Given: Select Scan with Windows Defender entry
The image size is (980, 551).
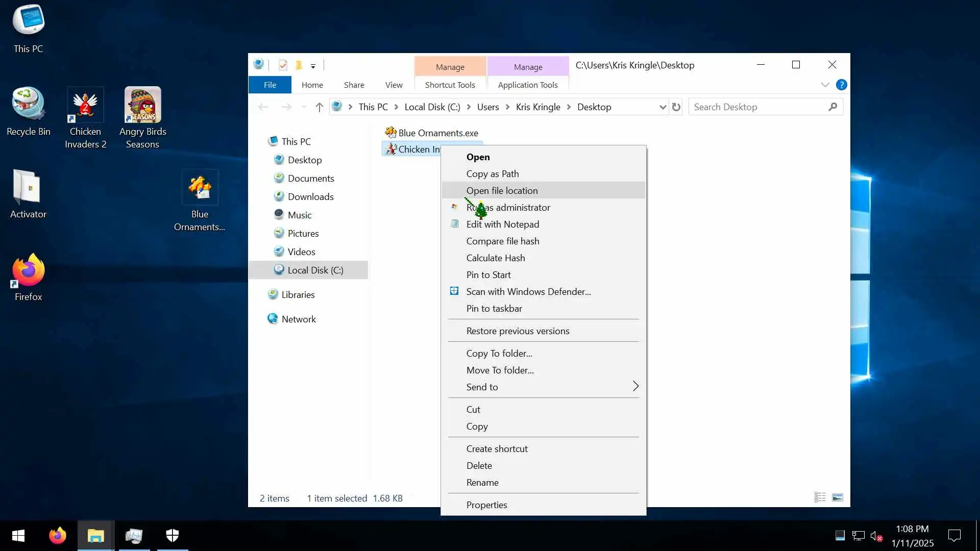Looking at the screenshot, I should click(528, 292).
